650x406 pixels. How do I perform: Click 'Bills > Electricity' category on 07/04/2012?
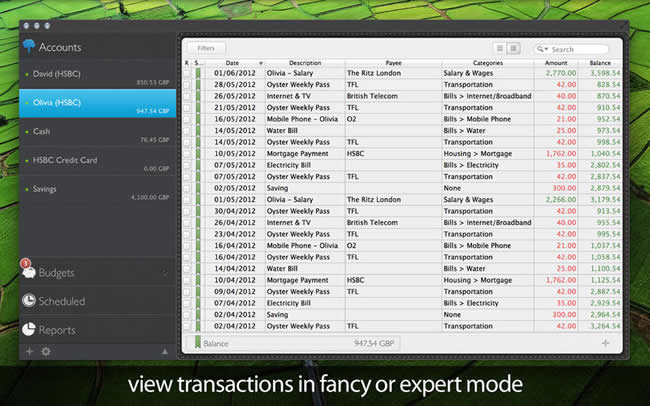pyautogui.click(x=471, y=303)
